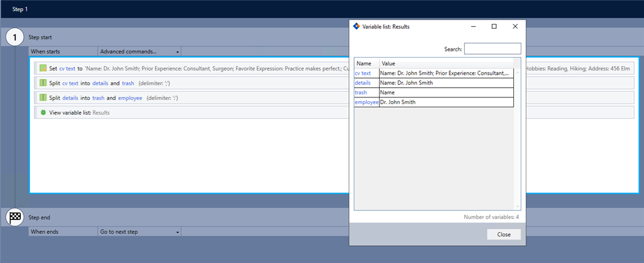This screenshot has width=644, height=263.
Task: Sort by the Name column header
Action: (364, 63)
